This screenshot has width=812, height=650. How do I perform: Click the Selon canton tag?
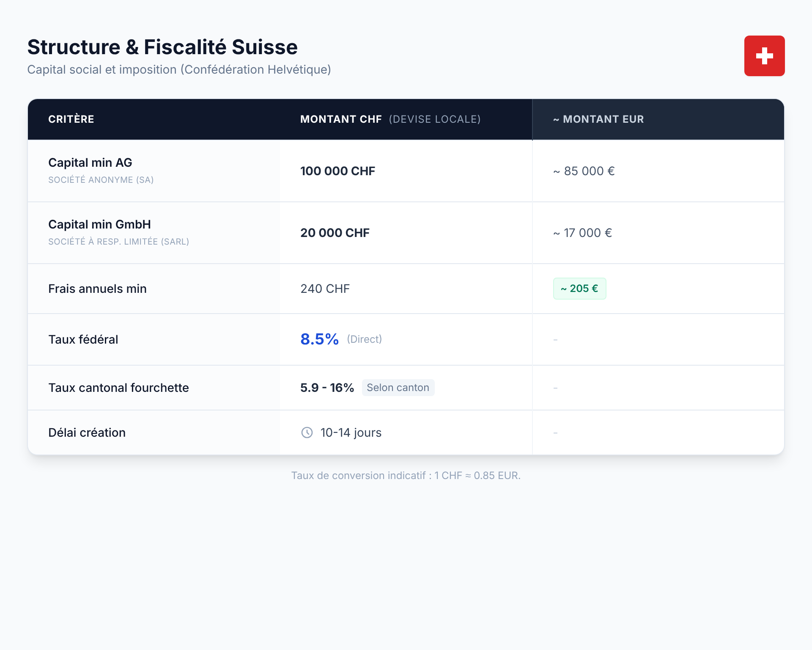tap(398, 388)
